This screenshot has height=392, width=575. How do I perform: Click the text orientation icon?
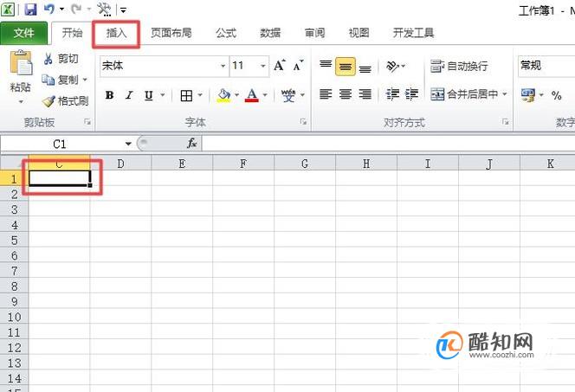click(393, 67)
